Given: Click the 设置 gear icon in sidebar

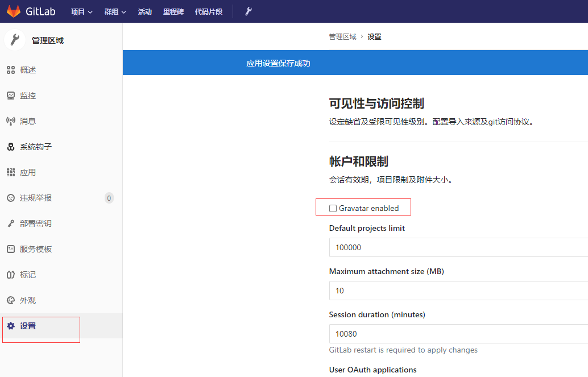Looking at the screenshot, I should pyautogui.click(x=11, y=326).
